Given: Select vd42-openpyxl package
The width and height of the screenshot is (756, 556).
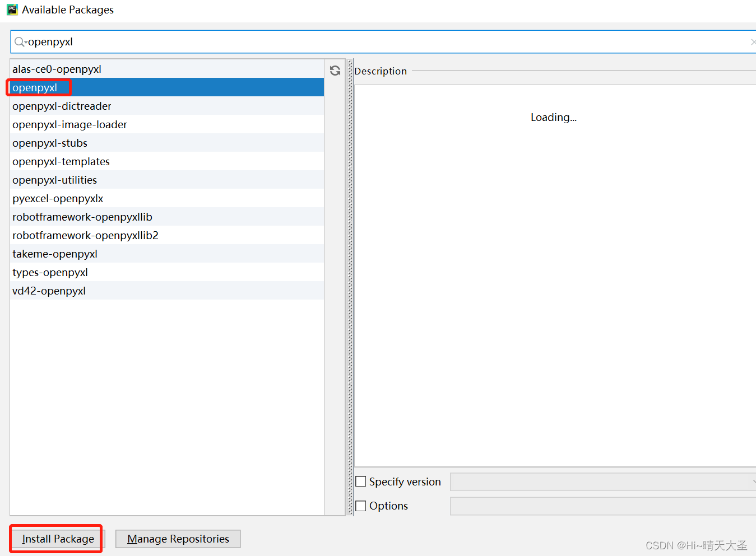Looking at the screenshot, I should 167,291.
